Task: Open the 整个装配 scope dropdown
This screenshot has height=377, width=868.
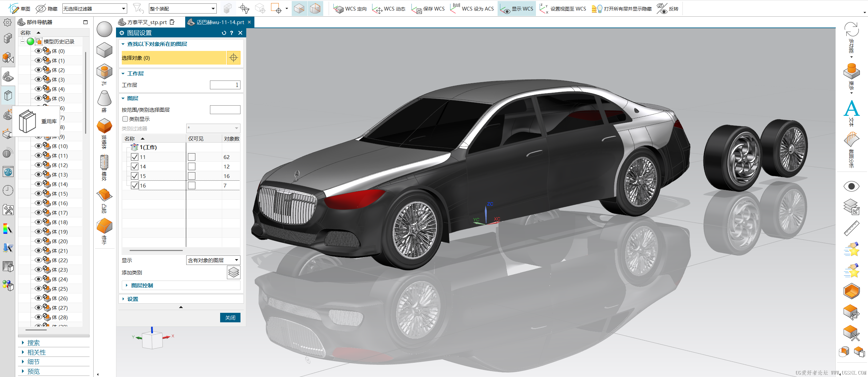Action: (182, 8)
